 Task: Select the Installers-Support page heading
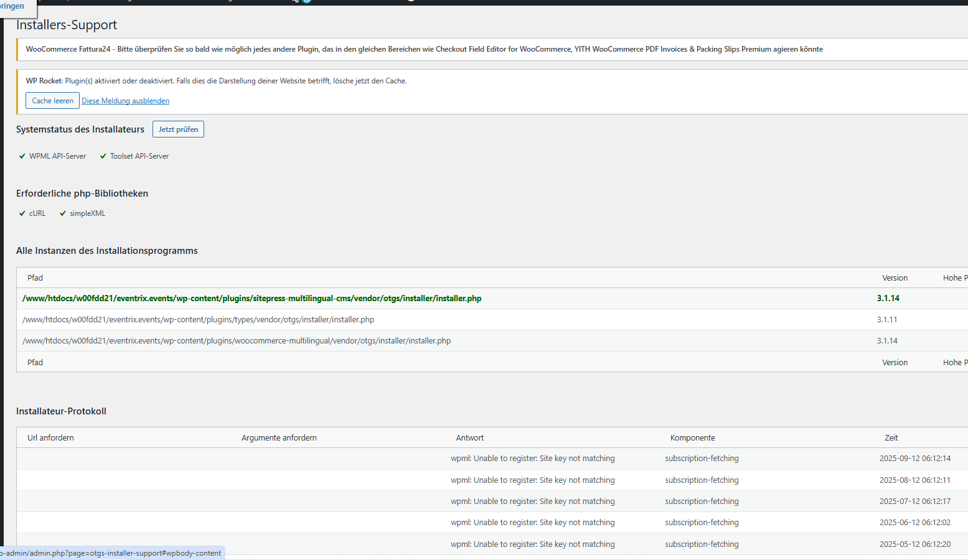pos(67,25)
